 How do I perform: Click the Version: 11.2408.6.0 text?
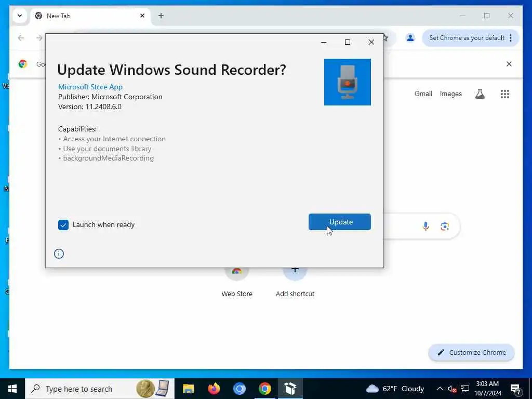pyautogui.click(x=89, y=107)
